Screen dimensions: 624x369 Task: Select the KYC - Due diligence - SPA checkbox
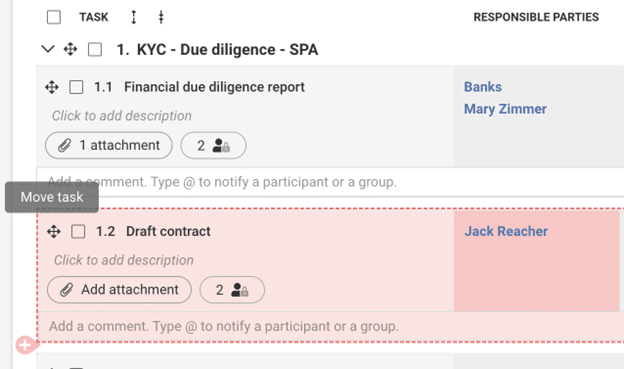(x=95, y=50)
